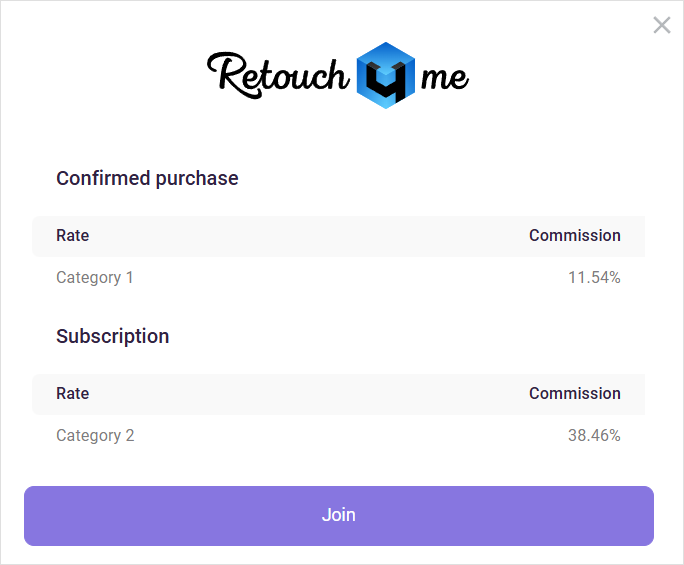Click the blue cube logo icon
This screenshot has height=565, width=684.
pyautogui.click(x=385, y=75)
